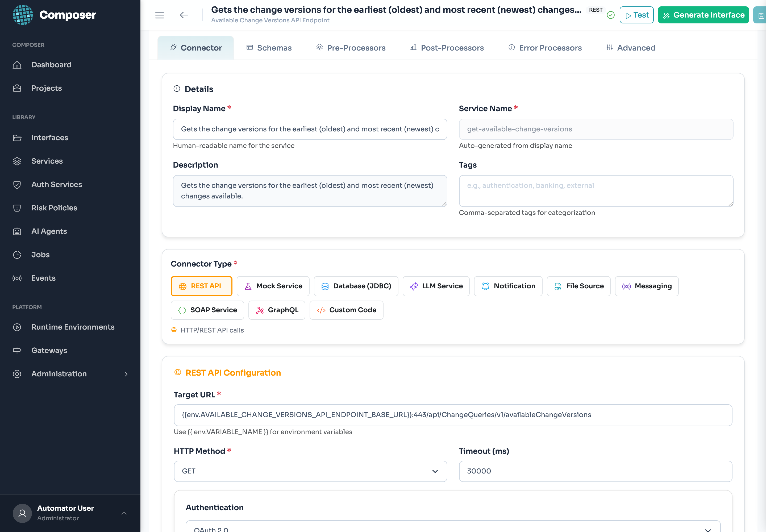Select the Notification connector type
The width and height of the screenshot is (766, 532).
(x=508, y=286)
